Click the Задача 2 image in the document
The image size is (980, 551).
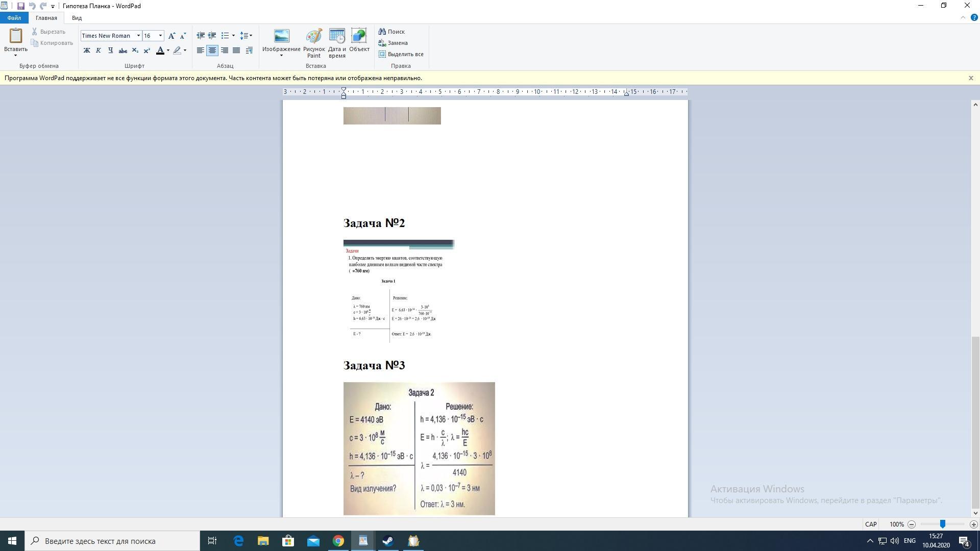[x=419, y=448]
